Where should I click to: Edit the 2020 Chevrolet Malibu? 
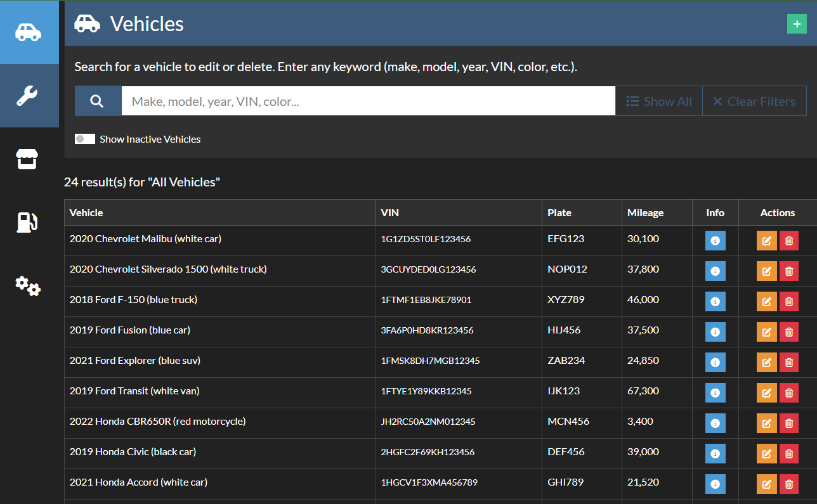click(766, 240)
